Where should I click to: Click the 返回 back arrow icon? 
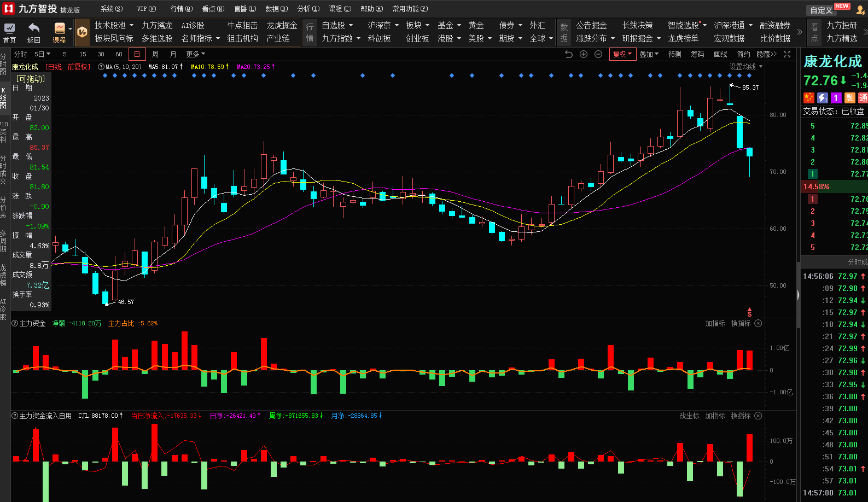[34, 28]
